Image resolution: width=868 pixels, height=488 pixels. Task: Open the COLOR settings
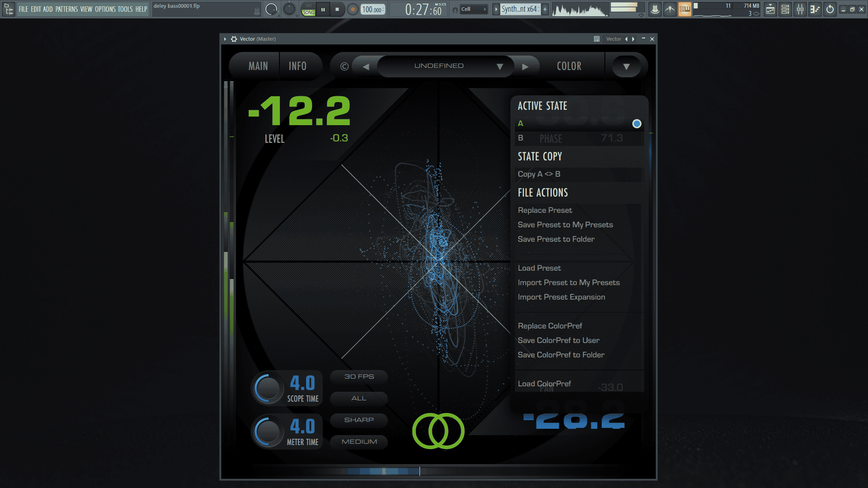(569, 66)
